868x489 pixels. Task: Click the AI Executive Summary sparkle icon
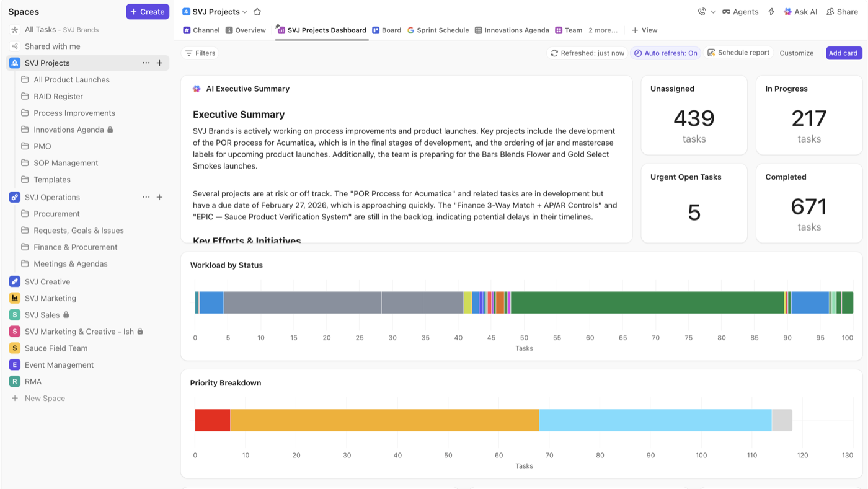tap(197, 89)
